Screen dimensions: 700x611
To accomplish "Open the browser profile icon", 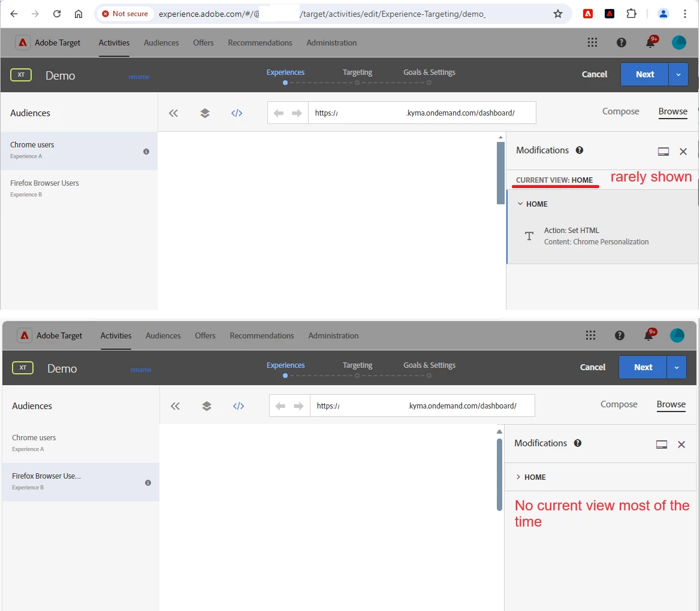I will (x=663, y=14).
